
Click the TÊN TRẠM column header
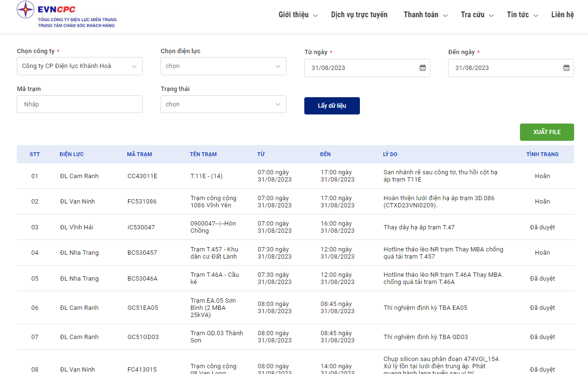click(203, 154)
